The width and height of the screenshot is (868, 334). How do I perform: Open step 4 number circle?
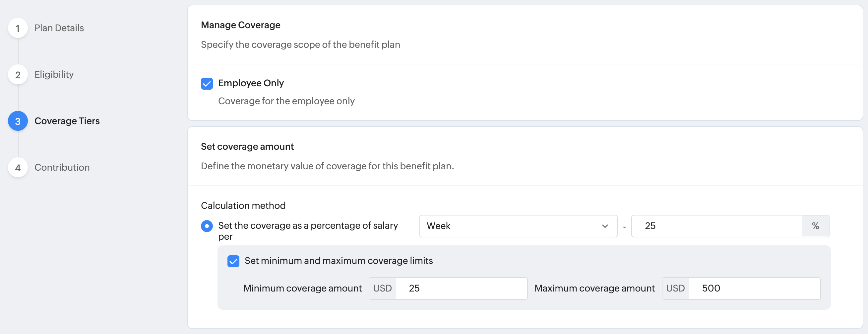(x=18, y=168)
